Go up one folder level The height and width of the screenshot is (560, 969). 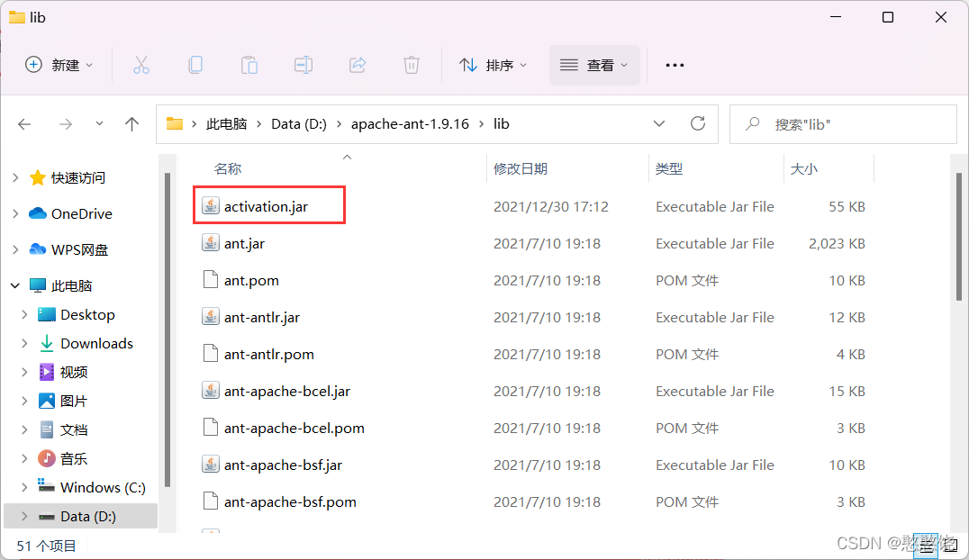131,124
